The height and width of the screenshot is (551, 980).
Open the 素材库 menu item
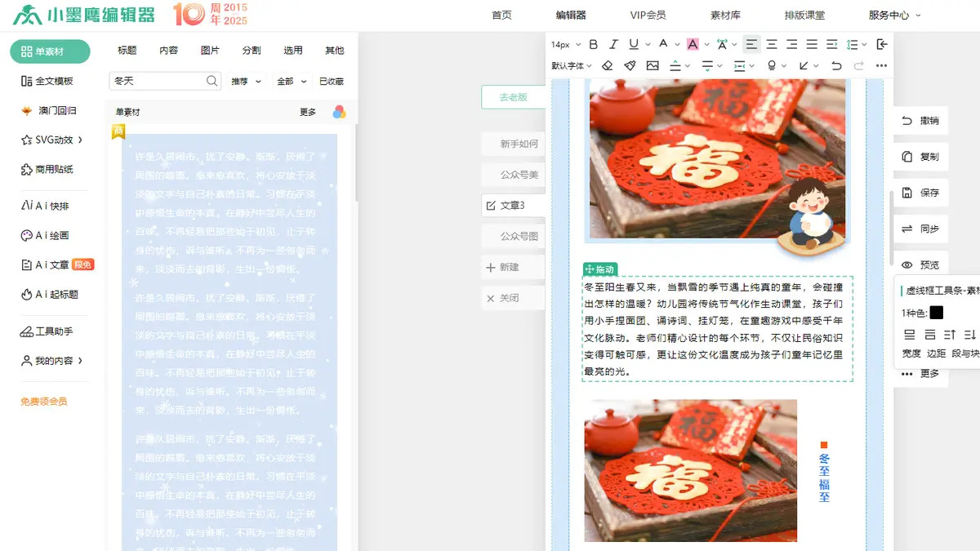pos(725,14)
